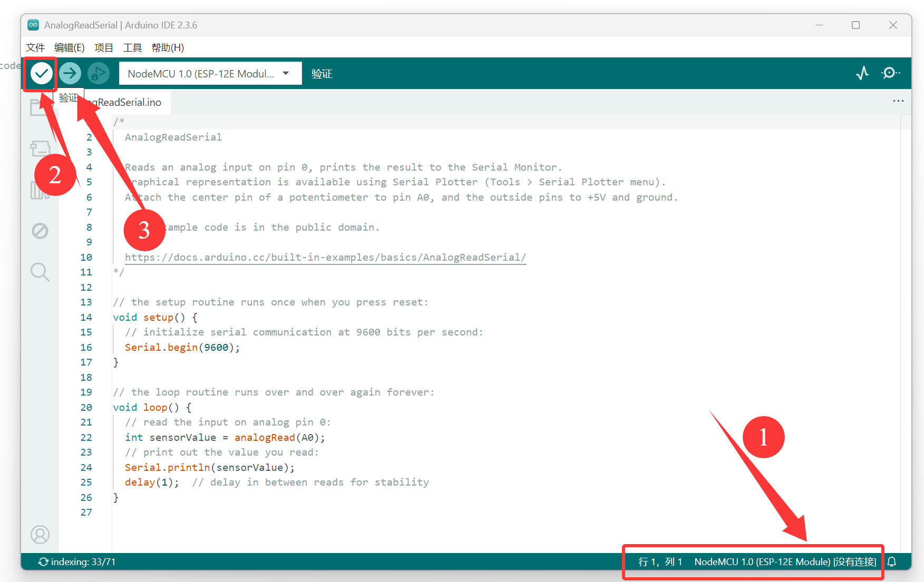Open the Boards Manager sidebar icon
924x582 pixels.
click(40, 149)
